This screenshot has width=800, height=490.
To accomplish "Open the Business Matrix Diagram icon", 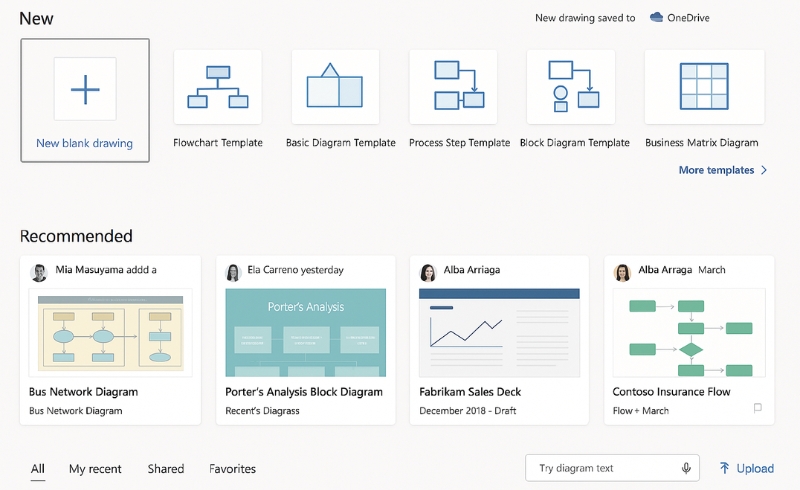I will coord(704,87).
